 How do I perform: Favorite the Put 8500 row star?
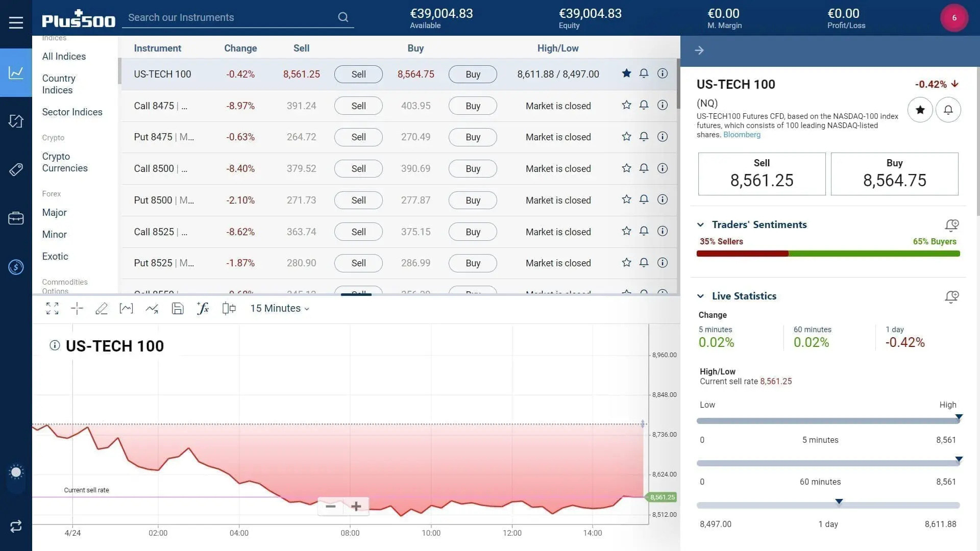tap(626, 199)
